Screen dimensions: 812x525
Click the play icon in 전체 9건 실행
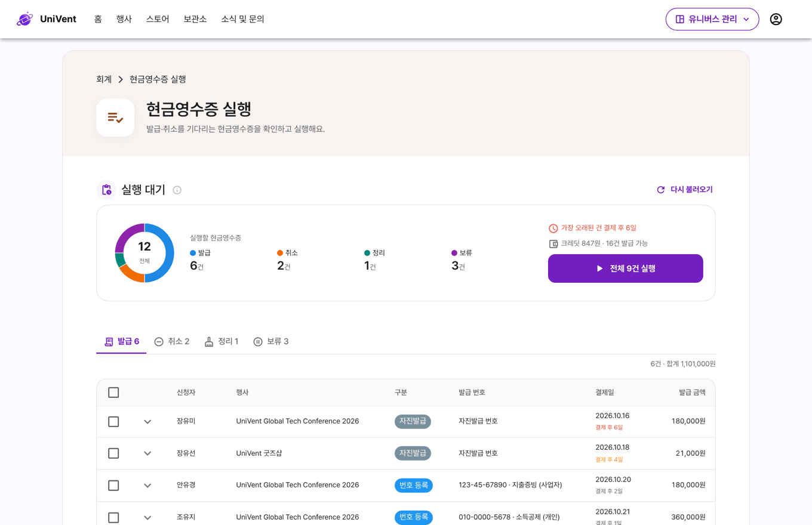tap(600, 268)
